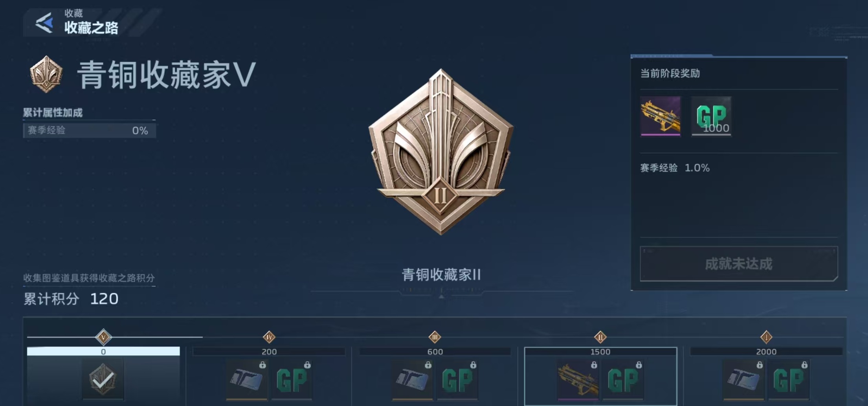Click the 赛季经验 0% bonus bar
The width and height of the screenshot is (868, 406).
pos(90,130)
